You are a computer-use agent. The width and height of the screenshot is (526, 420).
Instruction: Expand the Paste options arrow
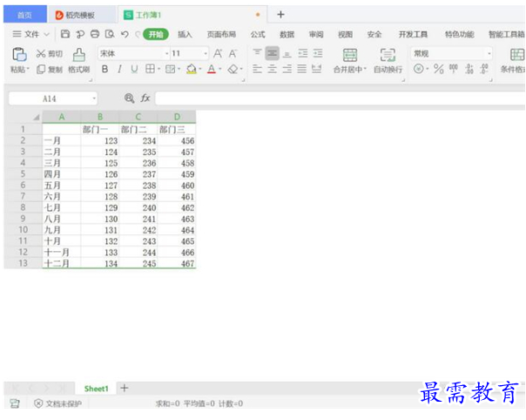[x=28, y=69]
